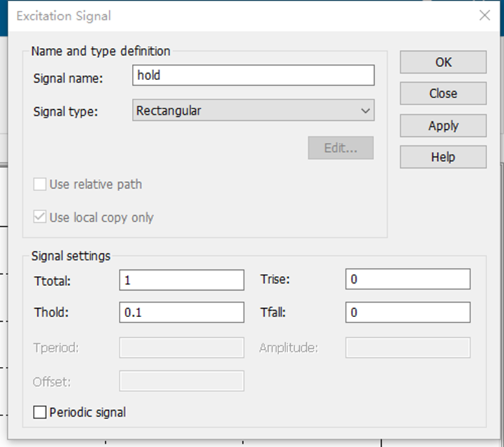504x447 pixels.
Task: Open the Help for this dialog
Action: [x=443, y=157]
